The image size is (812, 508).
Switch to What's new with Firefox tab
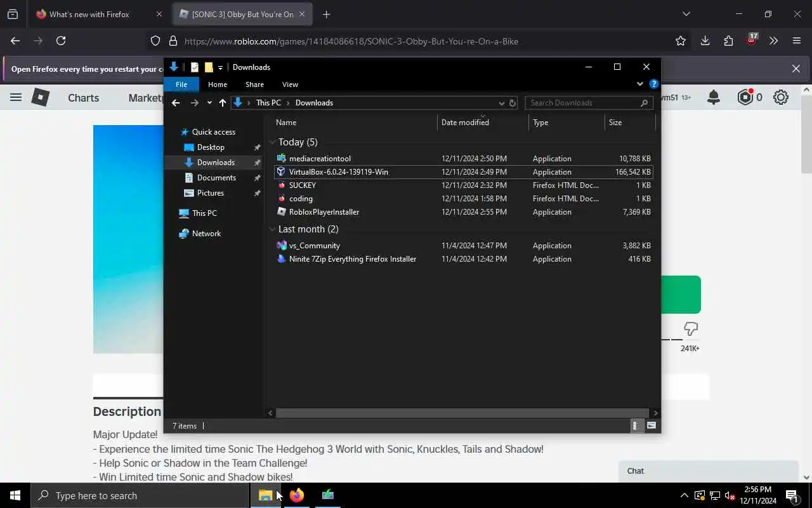coord(89,14)
